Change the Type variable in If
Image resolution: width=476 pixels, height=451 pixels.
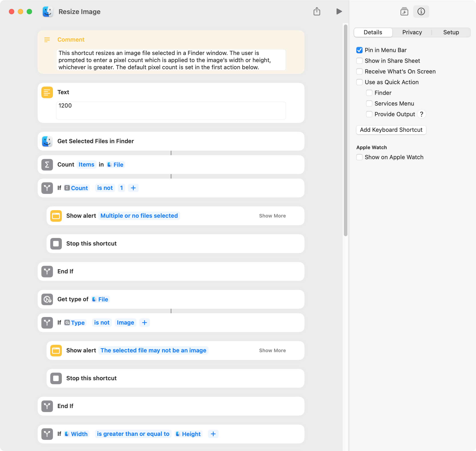point(75,323)
